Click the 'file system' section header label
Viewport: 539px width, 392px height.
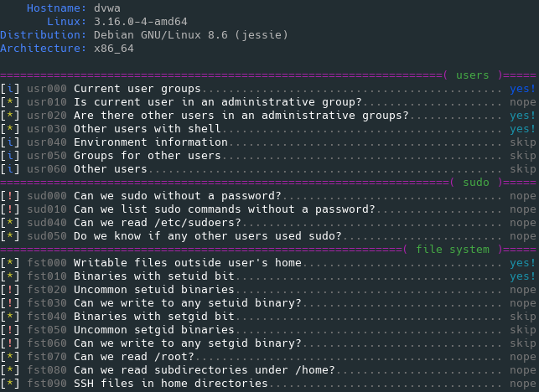point(453,250)
